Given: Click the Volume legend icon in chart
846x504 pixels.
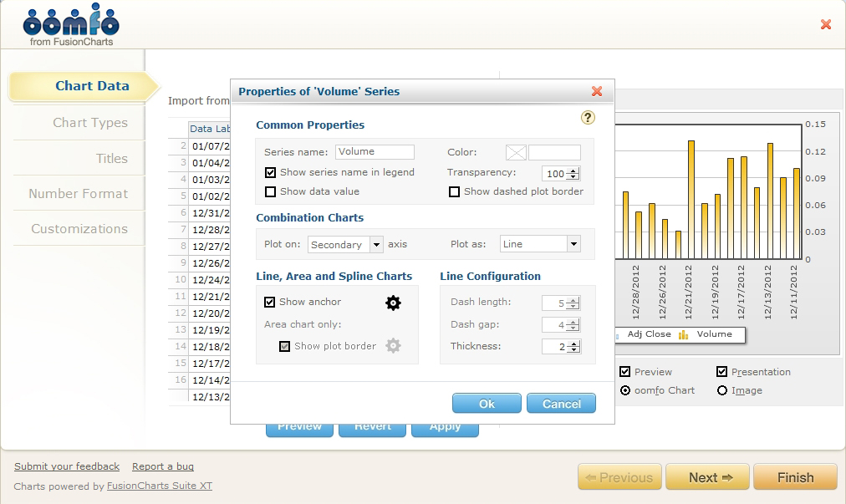Looking at the screenshot, I should pos(684,334).
